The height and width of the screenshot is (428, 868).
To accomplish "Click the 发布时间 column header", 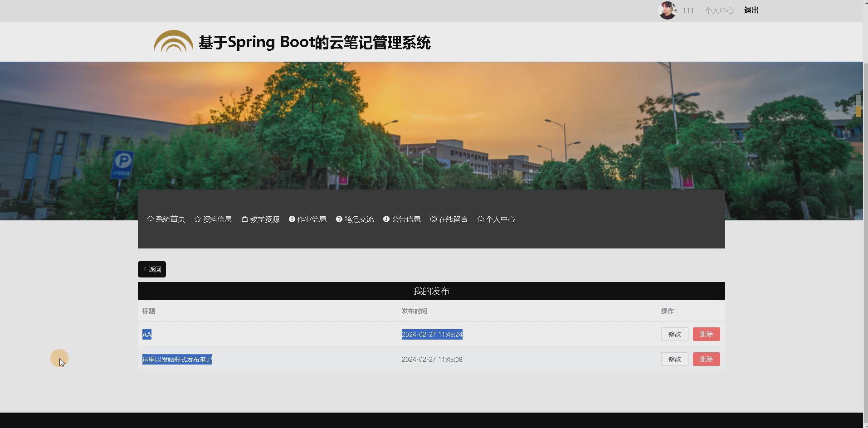I will [414, 311].
